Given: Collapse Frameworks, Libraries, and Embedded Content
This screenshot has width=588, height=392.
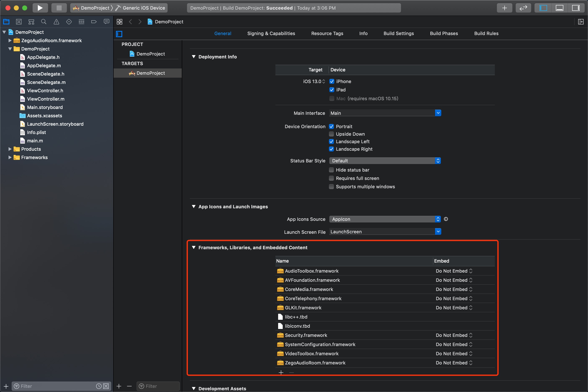Looking at the screenshot, I should (194, 247).
